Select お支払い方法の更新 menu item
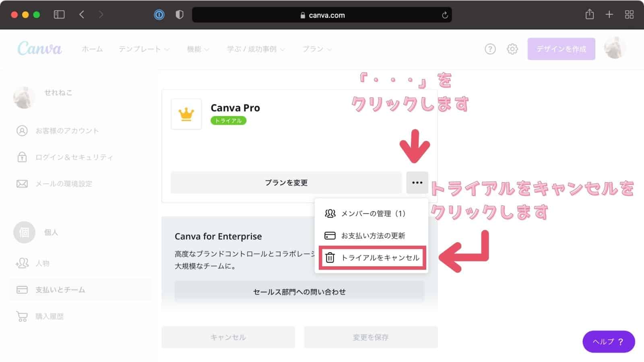The height and width of the screenshot is (362, 644). click(371, 236)
